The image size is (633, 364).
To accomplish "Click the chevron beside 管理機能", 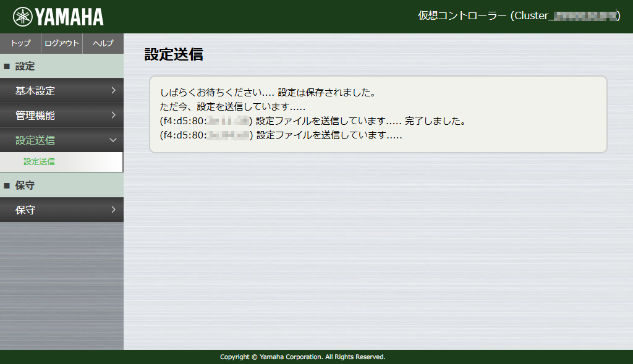I will point(114,116).
